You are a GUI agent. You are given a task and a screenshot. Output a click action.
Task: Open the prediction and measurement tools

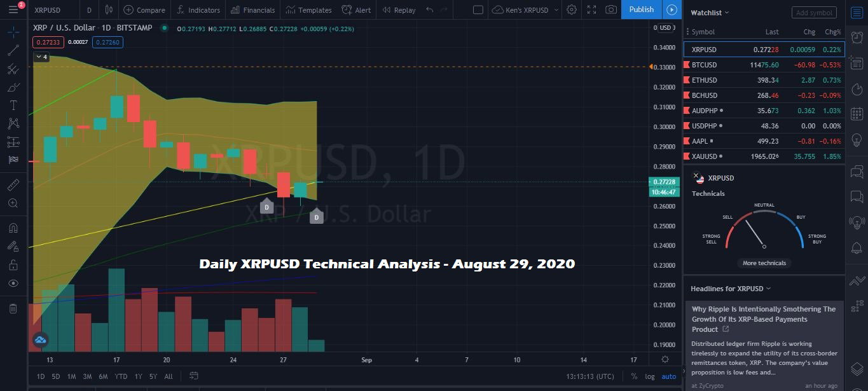[13, 142]
